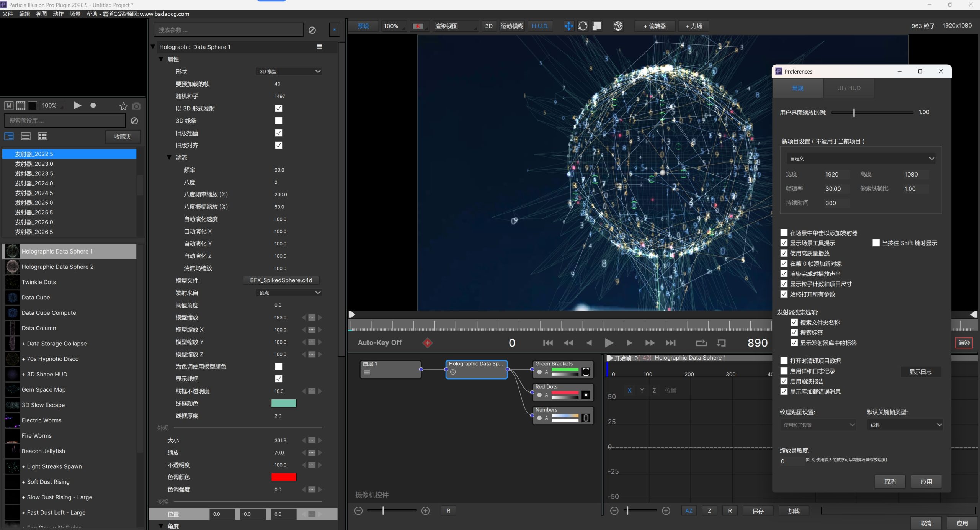This screenshot has height=530, width=980.
Task: Open the 形状 3D 模型 dropdown
Action: point(289,72)
